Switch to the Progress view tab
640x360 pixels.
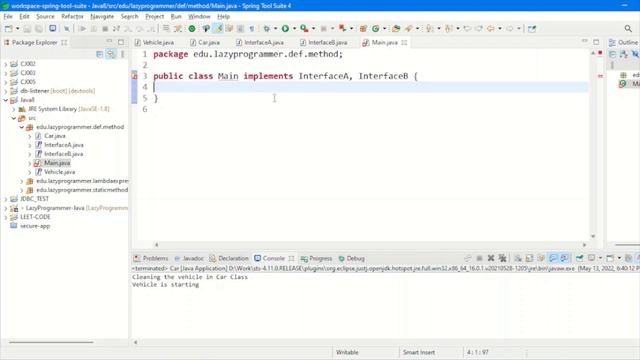316,258
